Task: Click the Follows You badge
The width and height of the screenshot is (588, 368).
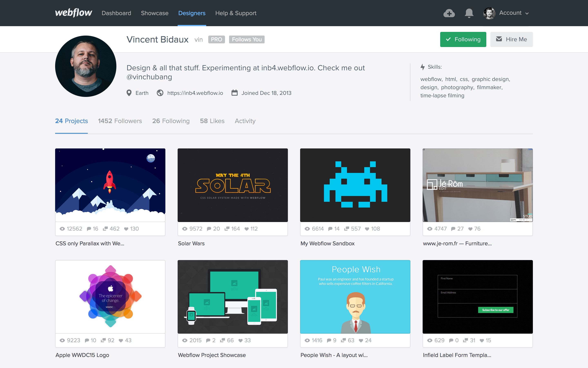Action: pos(247,39)
